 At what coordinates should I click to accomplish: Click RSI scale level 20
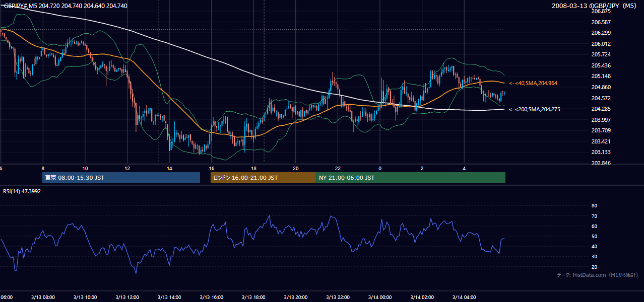point(594,267)
